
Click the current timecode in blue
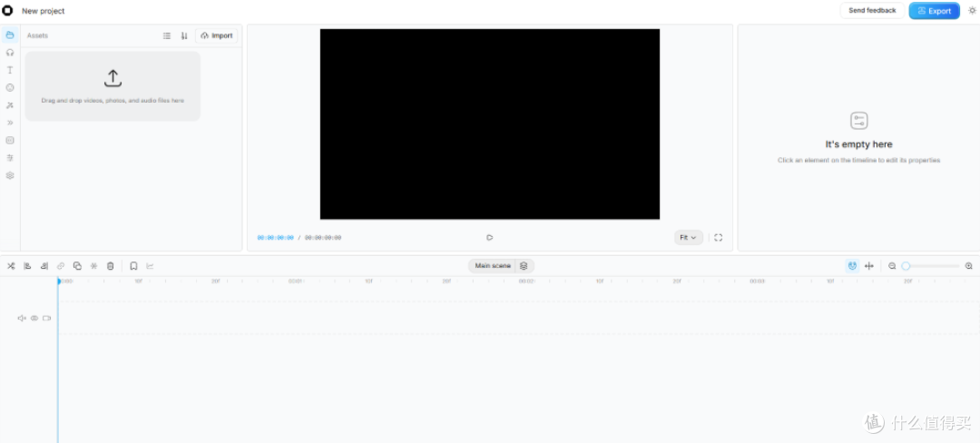tap(276, 238)
